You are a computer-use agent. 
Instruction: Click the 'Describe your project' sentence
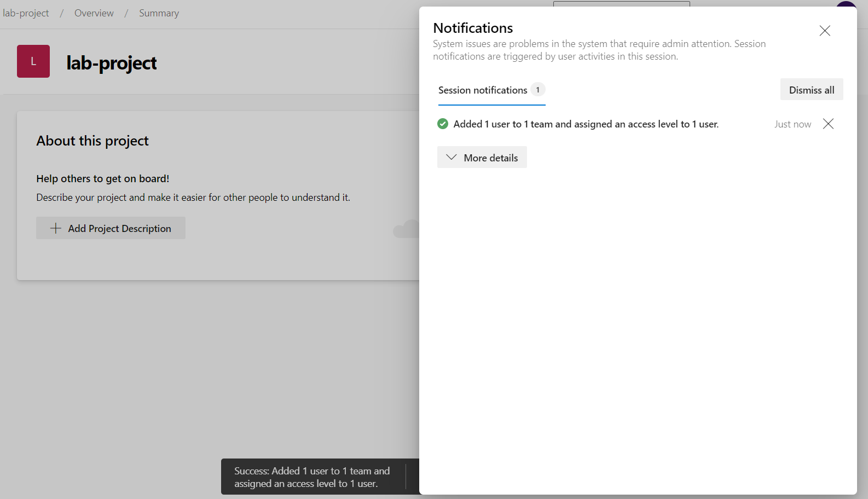[x=193, y=198]
